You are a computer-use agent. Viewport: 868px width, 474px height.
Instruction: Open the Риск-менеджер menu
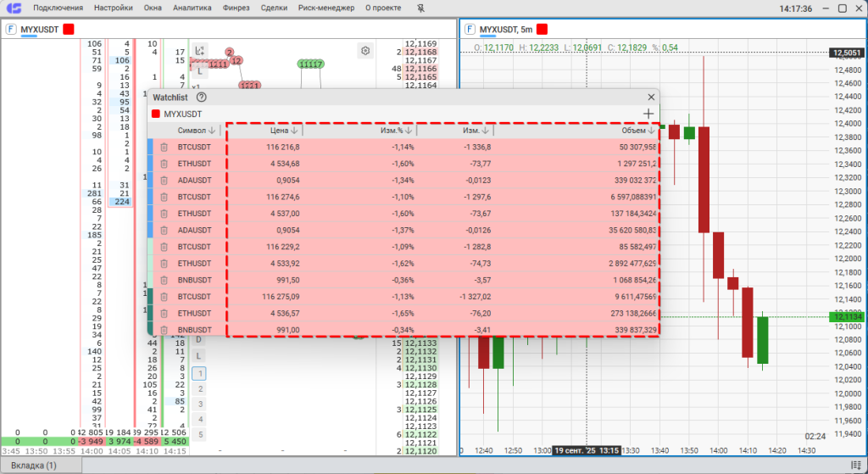pos(326,8)
